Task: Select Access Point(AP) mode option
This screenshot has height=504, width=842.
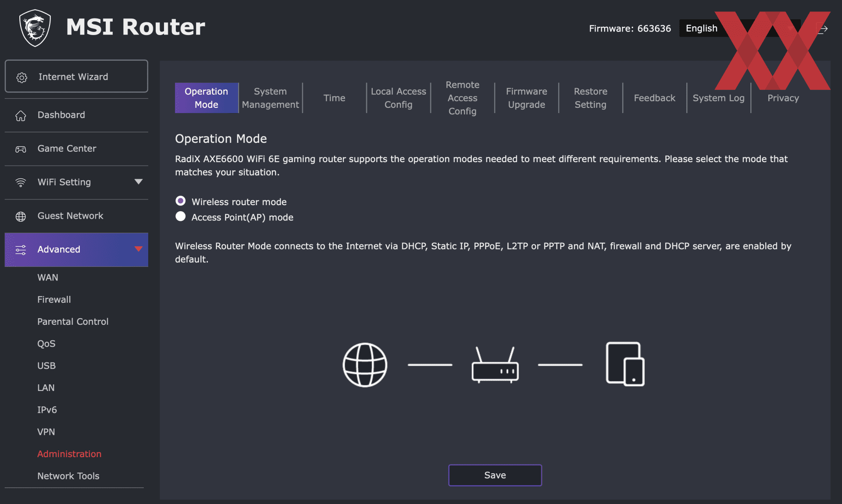Action: (180, 217)
